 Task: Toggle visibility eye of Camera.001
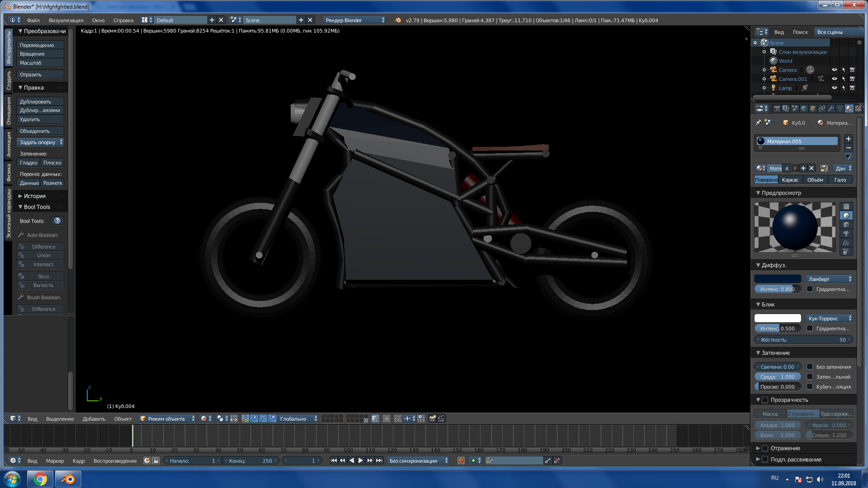tap(834, 79)
